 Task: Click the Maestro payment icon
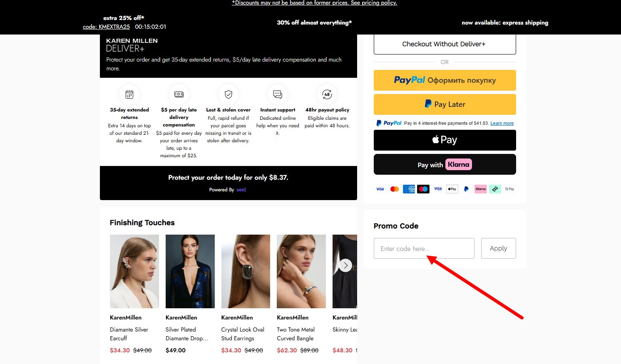coord(423,189)
